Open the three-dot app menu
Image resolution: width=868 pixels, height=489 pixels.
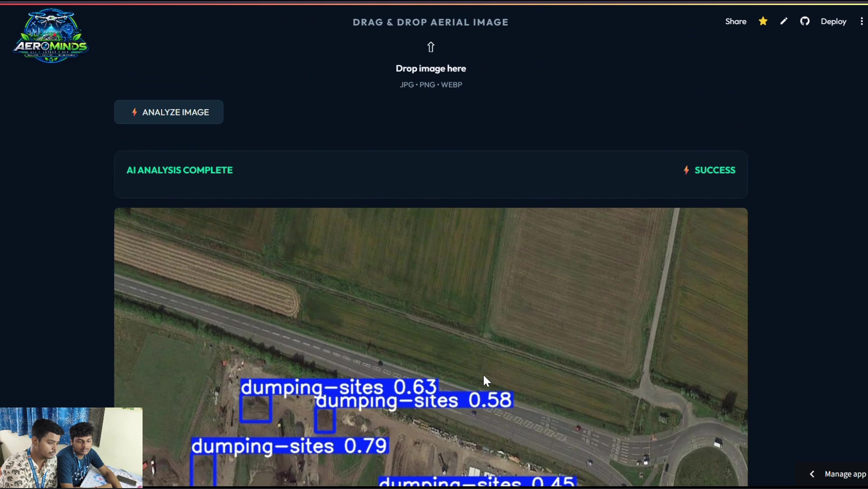tap(862, 21)
